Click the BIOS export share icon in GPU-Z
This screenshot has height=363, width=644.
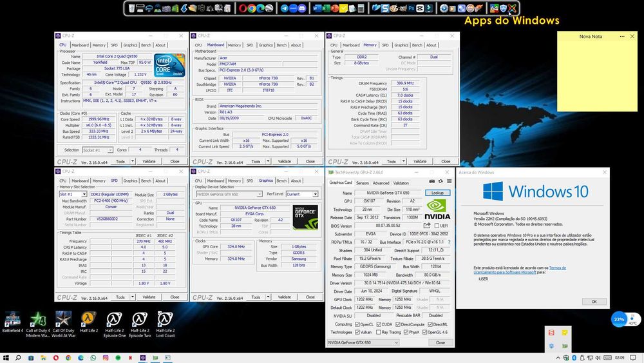427,225
